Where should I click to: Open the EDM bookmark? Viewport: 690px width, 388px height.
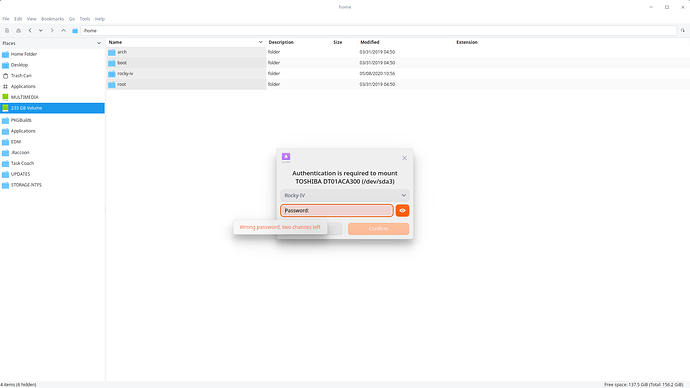tap(16, 142)
